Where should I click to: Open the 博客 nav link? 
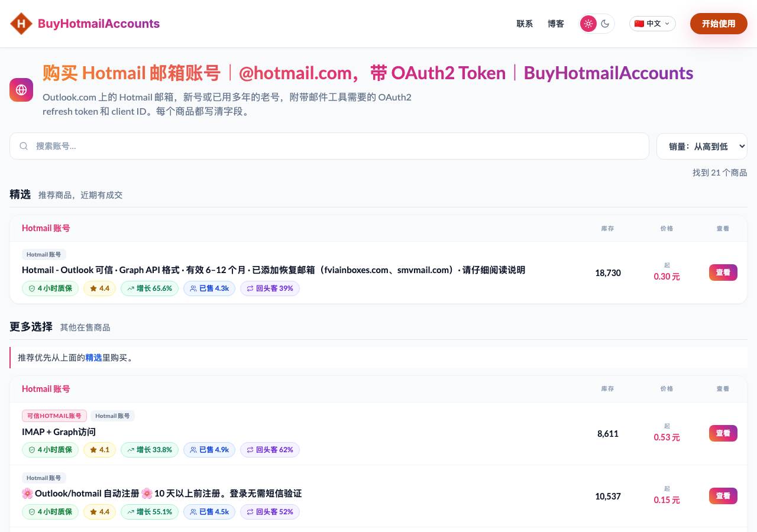pyautogui.click(x=556, y=24)
